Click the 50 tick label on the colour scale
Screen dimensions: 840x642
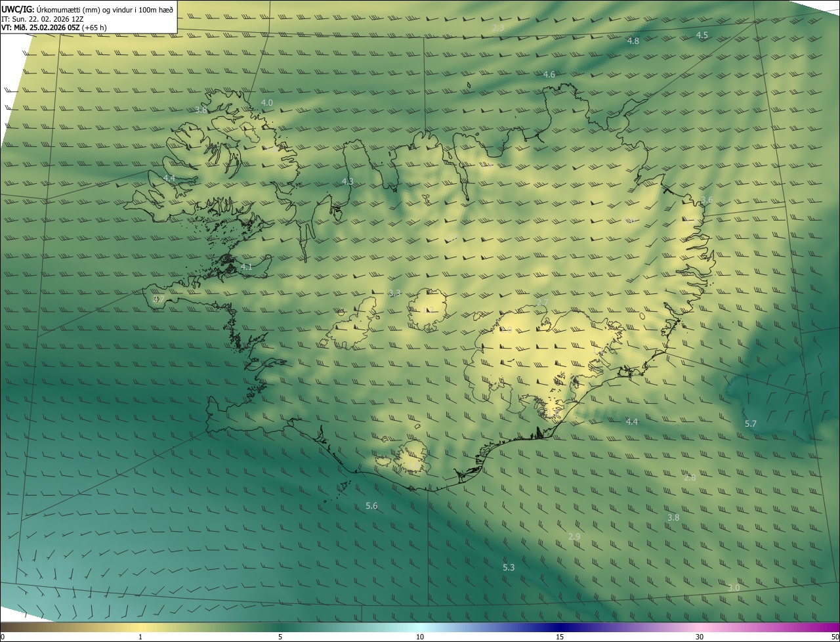click(x=835, y=637)
